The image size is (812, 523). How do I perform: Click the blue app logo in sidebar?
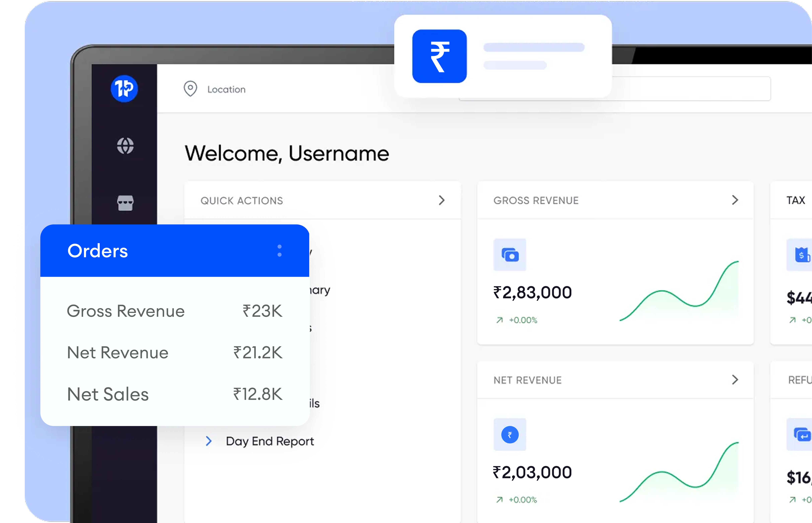click(124, 89)
